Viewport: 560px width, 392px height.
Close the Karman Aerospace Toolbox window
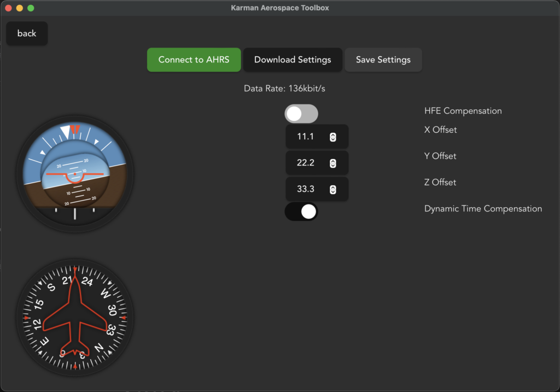[8, 8]
